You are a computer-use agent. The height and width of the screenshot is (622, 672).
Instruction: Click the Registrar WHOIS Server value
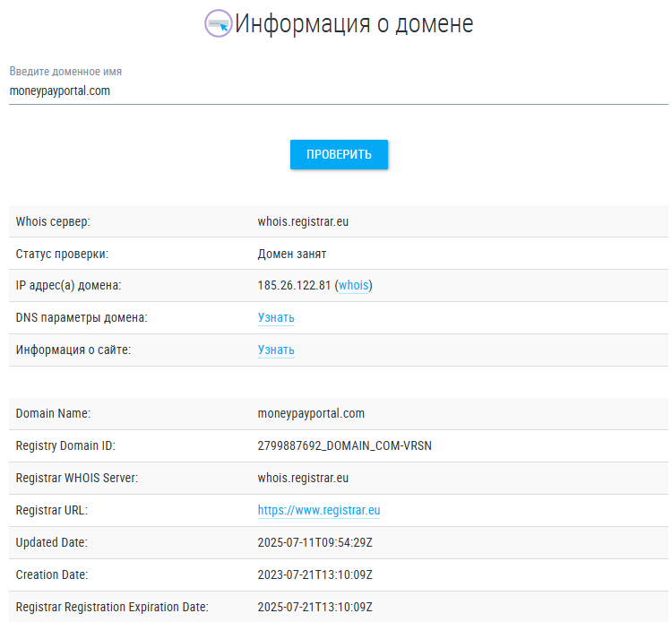click(303, 479)
